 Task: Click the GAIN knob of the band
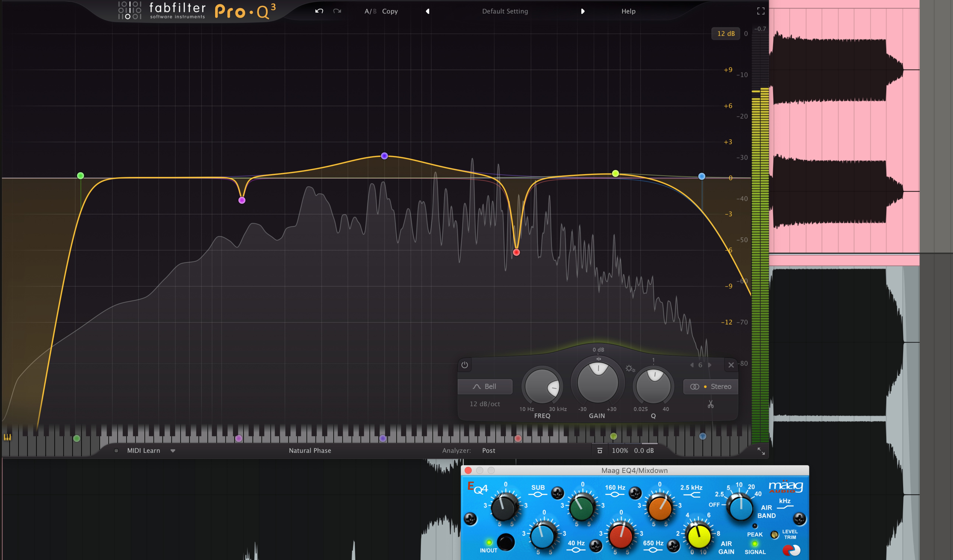pos(598,382)
